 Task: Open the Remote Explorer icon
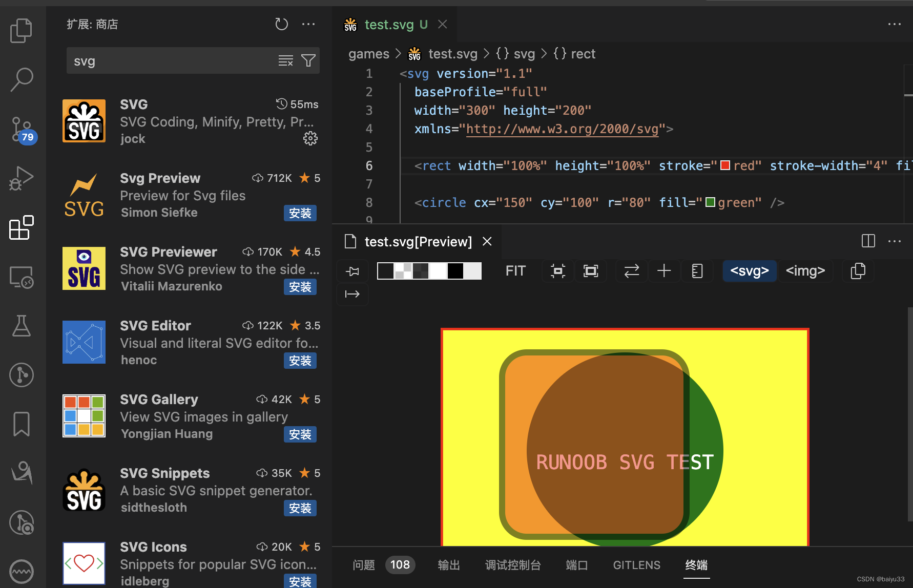(21, 277)
